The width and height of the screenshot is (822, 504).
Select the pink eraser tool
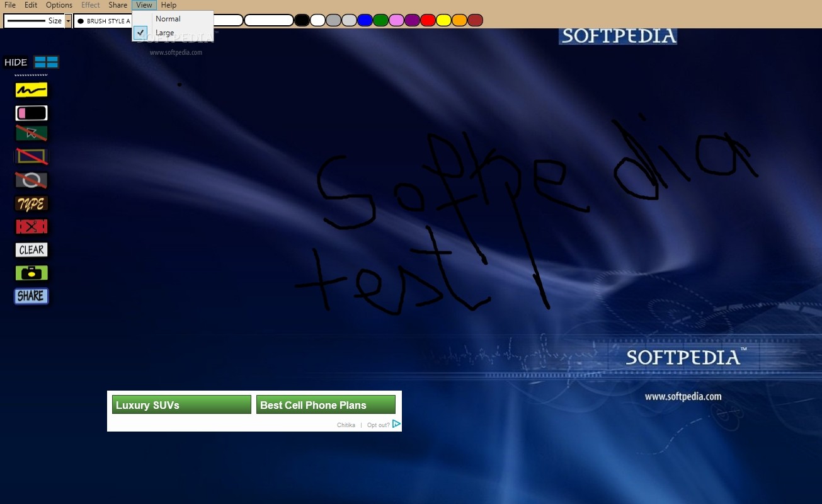(x=31, y=113)
